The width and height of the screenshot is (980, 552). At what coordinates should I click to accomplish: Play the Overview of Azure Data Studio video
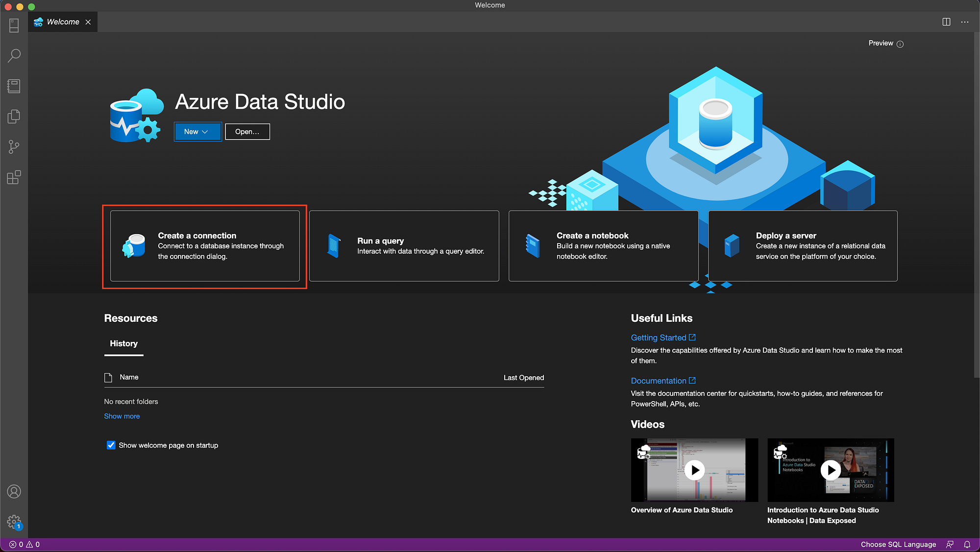pos(694,470)
